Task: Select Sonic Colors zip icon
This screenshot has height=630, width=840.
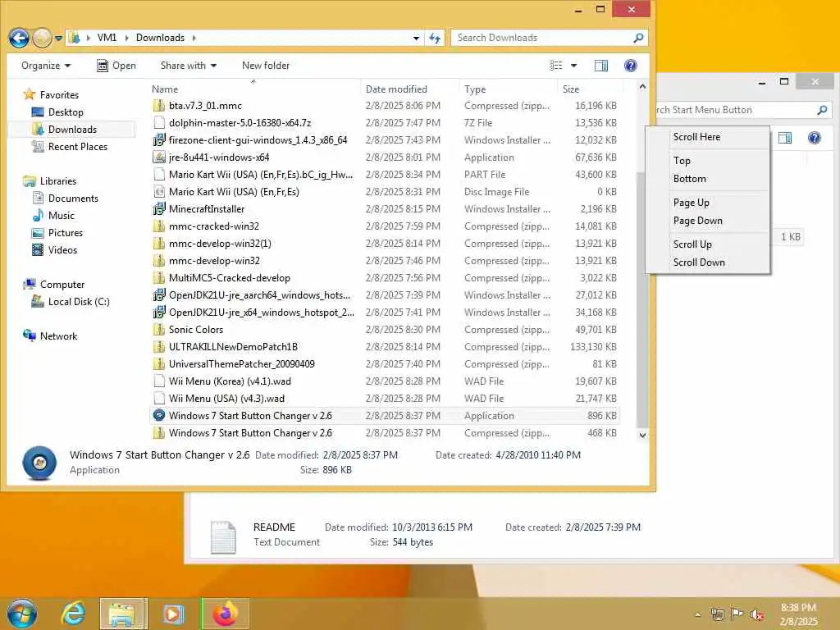Action: 159,330
